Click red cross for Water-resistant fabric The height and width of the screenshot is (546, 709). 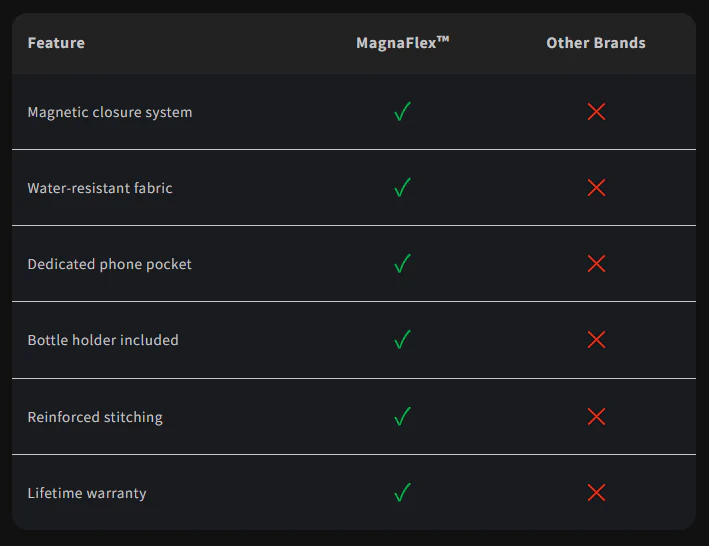(x=596, y=188)
